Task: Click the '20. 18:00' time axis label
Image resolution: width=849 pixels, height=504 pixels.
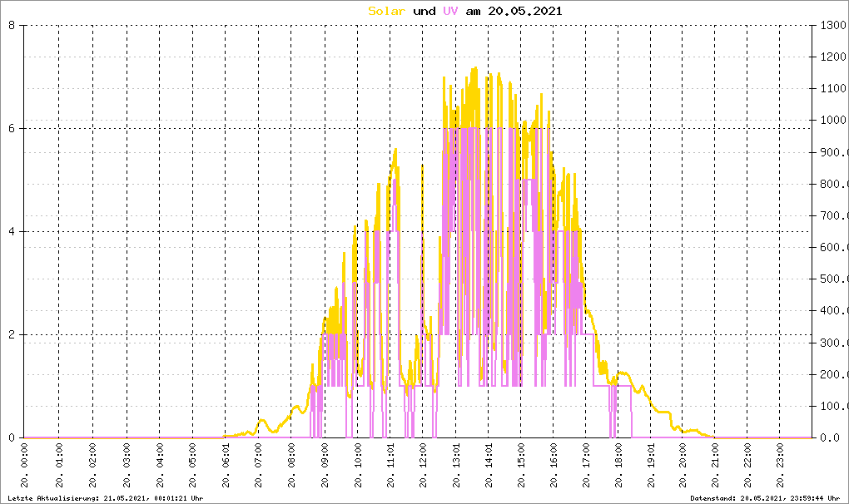Action: [x=618, y=466]
